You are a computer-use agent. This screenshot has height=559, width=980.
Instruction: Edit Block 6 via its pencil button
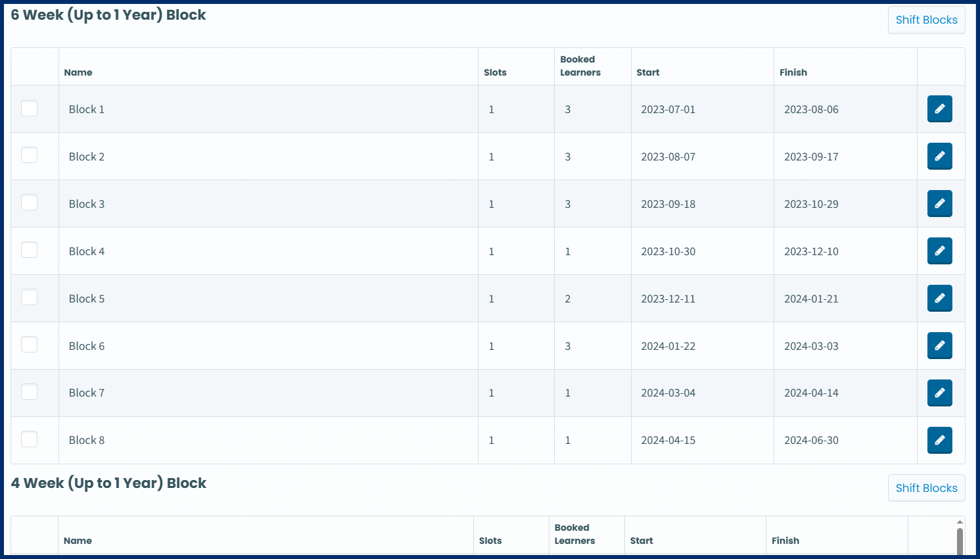(939, 345)
